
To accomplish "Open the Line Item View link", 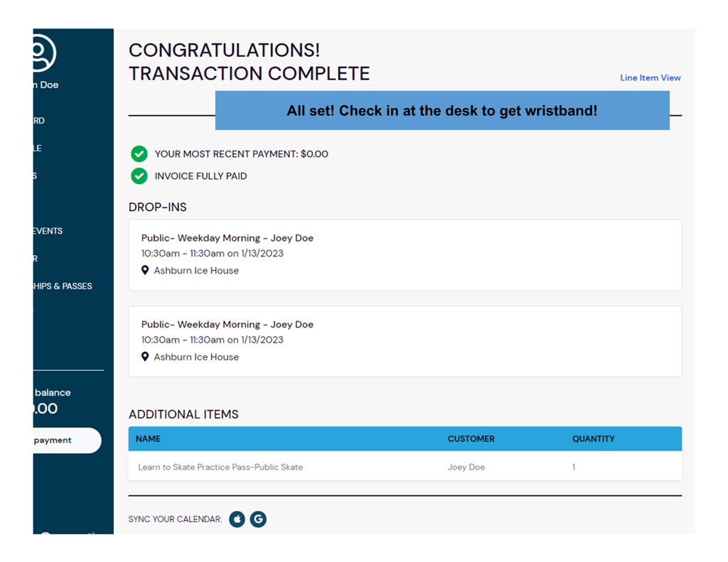I will [x=650, y=78].
